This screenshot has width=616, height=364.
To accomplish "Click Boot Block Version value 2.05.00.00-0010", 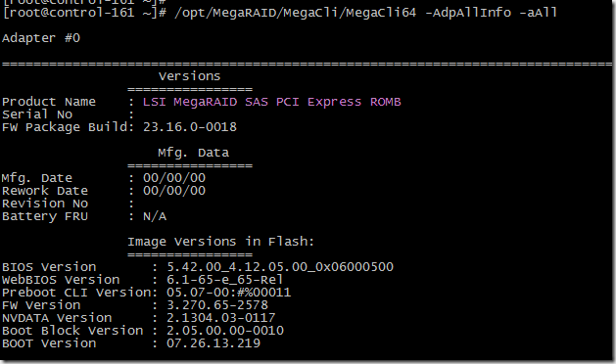I will click(x=225, y=331).
